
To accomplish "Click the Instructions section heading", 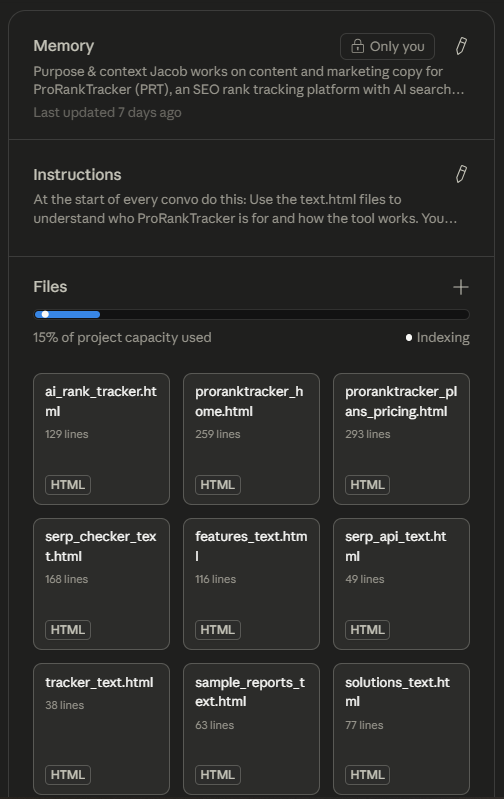I will [x=77, y=175].
